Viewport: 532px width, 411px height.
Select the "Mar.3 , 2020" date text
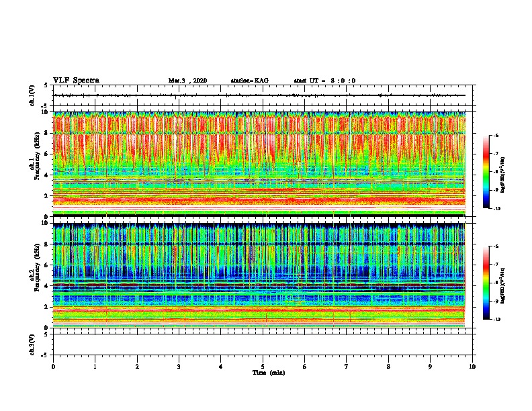187,81
